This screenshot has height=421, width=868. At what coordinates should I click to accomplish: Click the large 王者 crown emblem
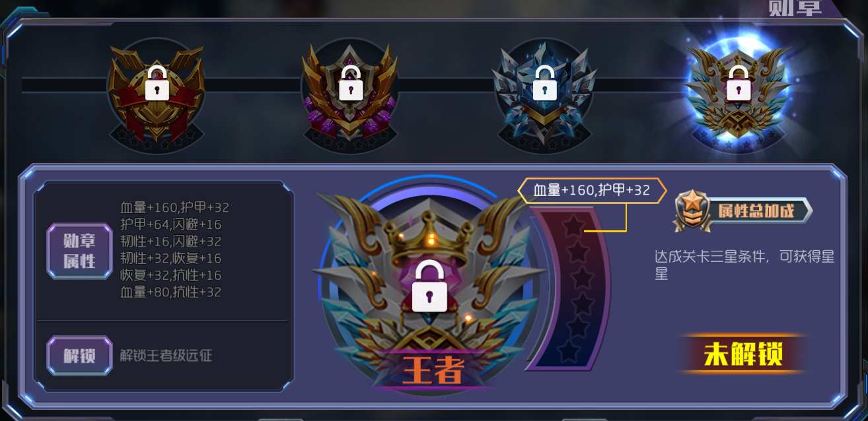click(429, 284)
